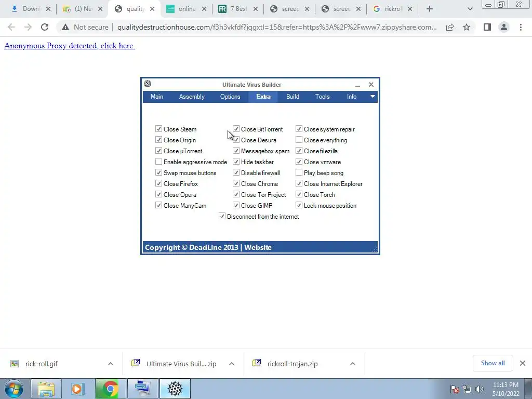Open the Build tab
532x399 pixels.
(292, 97)
